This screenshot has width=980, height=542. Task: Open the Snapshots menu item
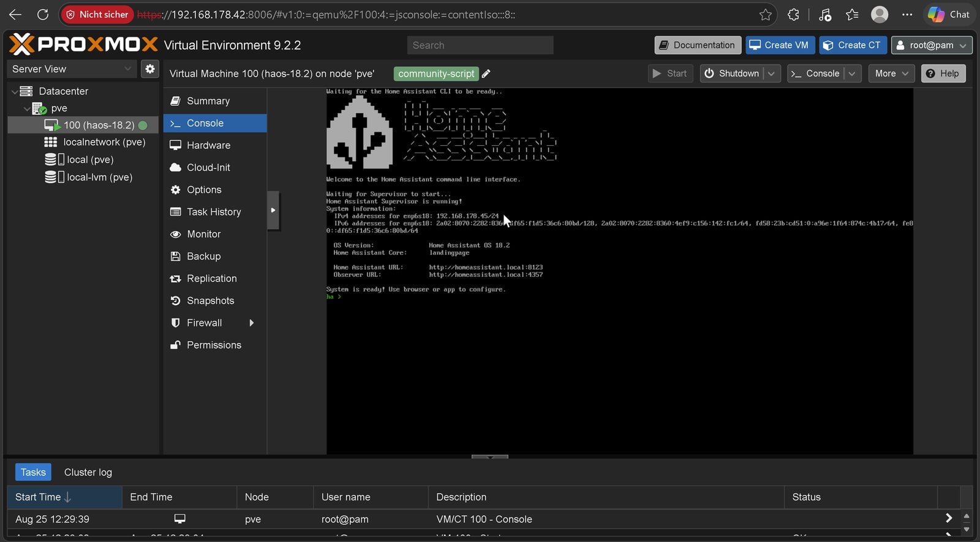coord(215,301)
